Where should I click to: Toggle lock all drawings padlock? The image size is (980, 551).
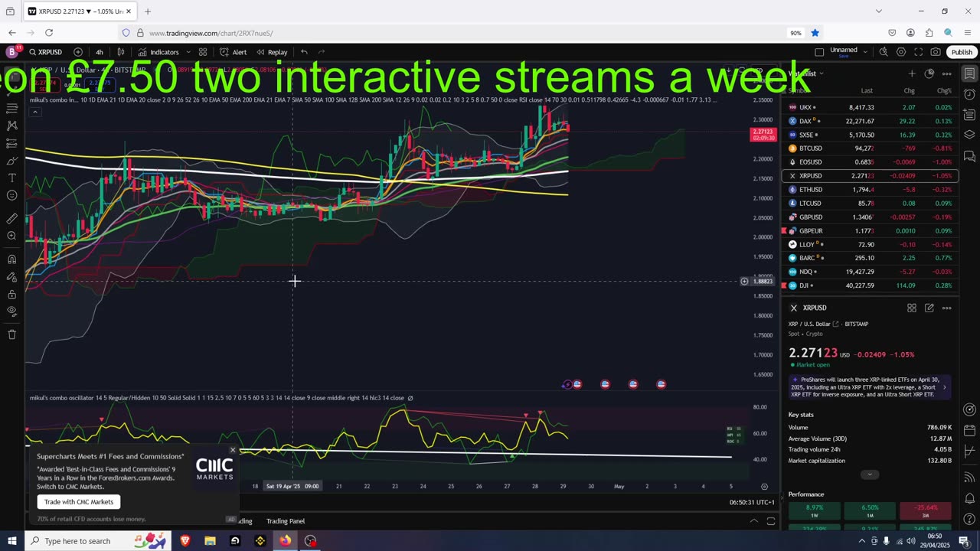(x=11, y=295)
